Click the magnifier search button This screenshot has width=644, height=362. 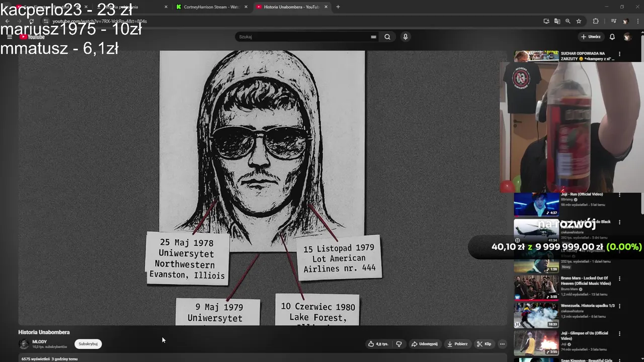(x=387, y=37)
